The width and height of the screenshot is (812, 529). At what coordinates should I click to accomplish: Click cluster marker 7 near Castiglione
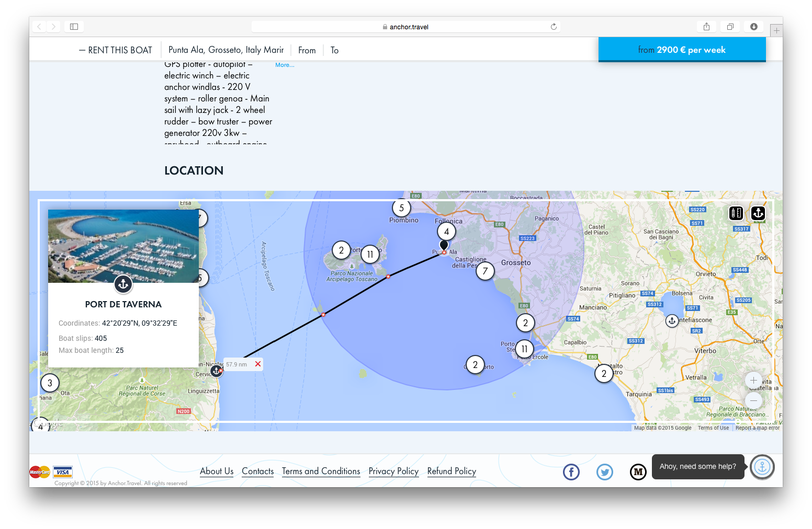tap(485, 271)
